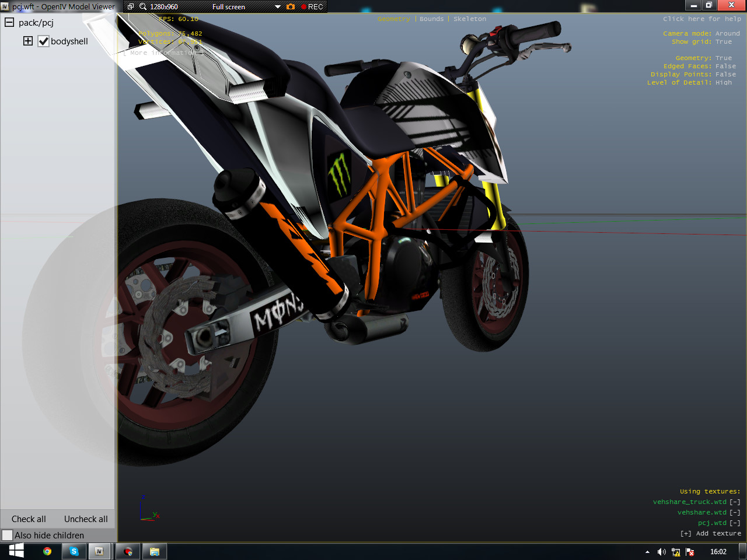Select the vehshare_truck.wtd texture name
Viewport: 747px width, 560px height.
pos(690,502)
